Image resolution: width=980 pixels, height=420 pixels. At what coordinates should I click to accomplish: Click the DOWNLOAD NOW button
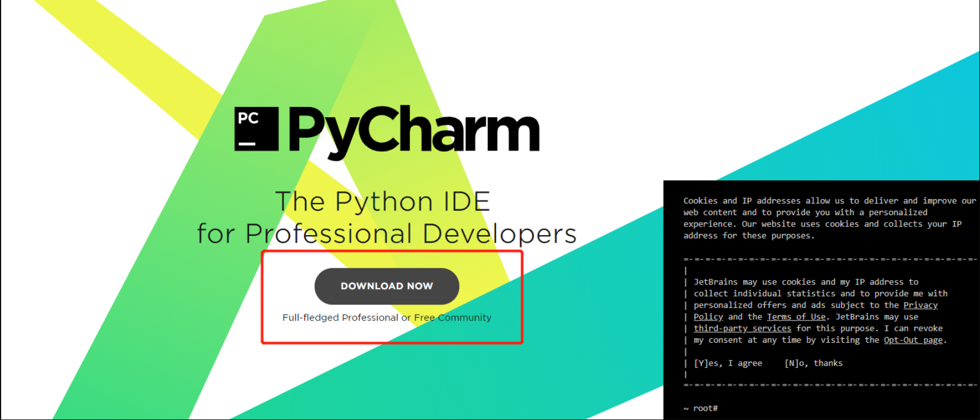coord(387,286)
